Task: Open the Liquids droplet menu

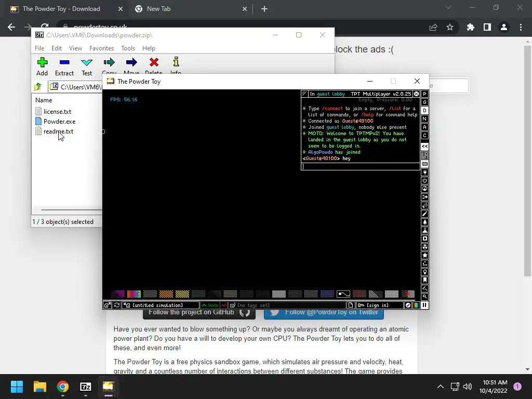Action: [x=424, y=222]
